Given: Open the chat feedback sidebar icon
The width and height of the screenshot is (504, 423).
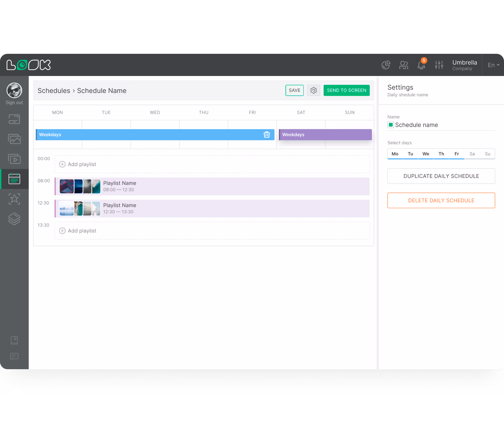Looking at the screenshot, I should tap(14, 356).
